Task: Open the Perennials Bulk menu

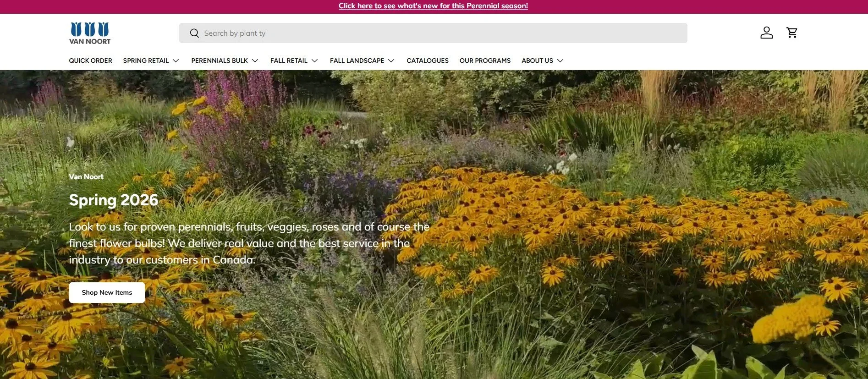Action: (x=220, y=60)
